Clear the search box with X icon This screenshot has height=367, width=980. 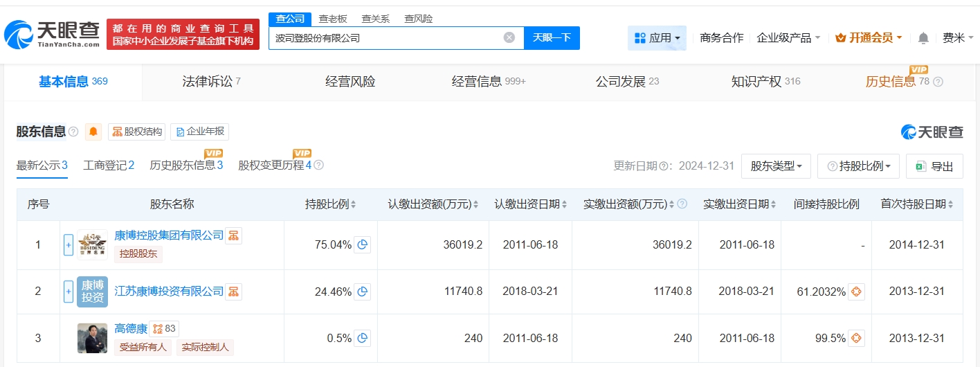509,37
